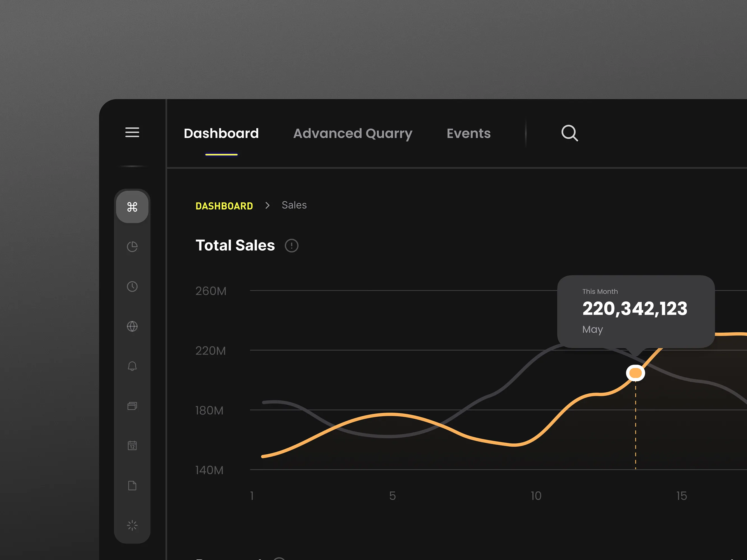Click the search magnifier icon
747x560 pixels.
pos(569,133)
